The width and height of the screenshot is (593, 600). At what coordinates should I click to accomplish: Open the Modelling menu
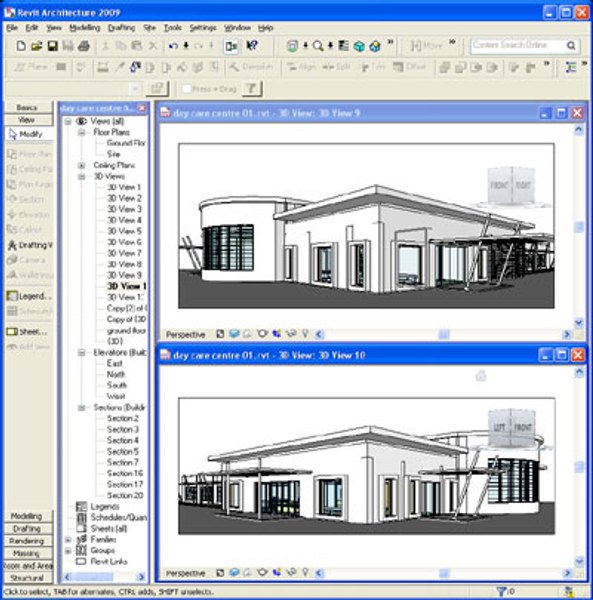point(85,28)
